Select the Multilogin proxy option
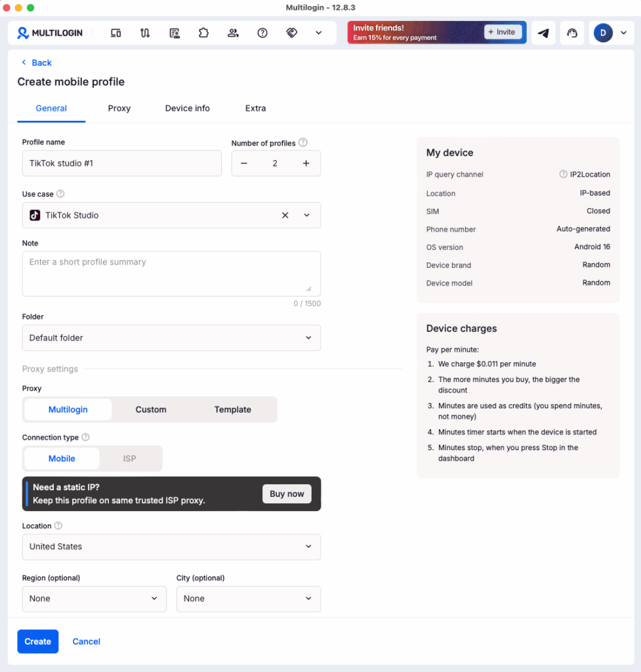Viewport: 641px width, 672px height. (68, 409)
